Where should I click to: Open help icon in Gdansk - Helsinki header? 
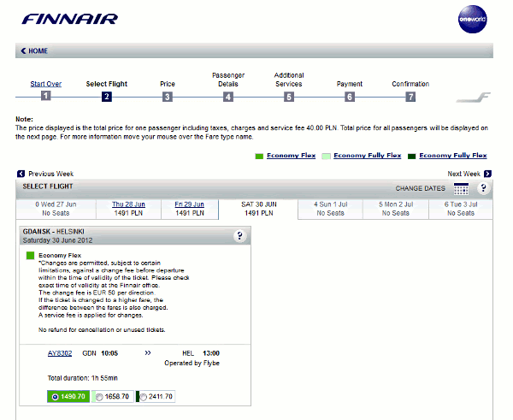(x=239, y=236)
